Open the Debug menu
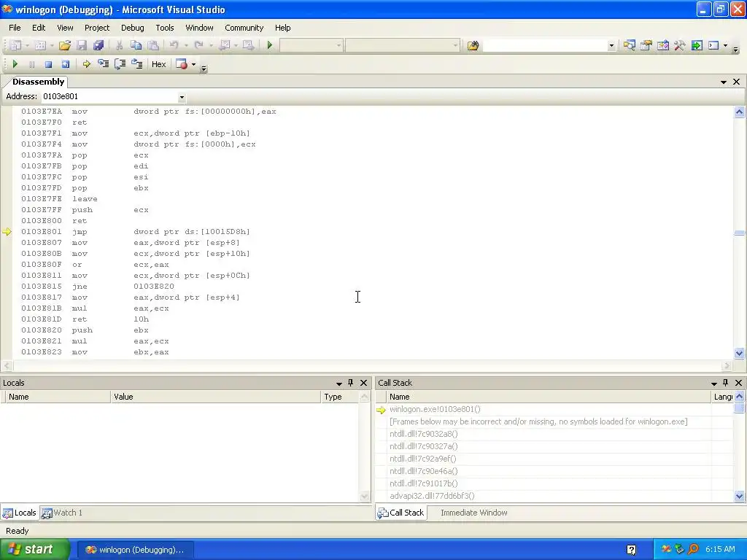The width and height of the screenshot is (747, 560). (133, 28)
